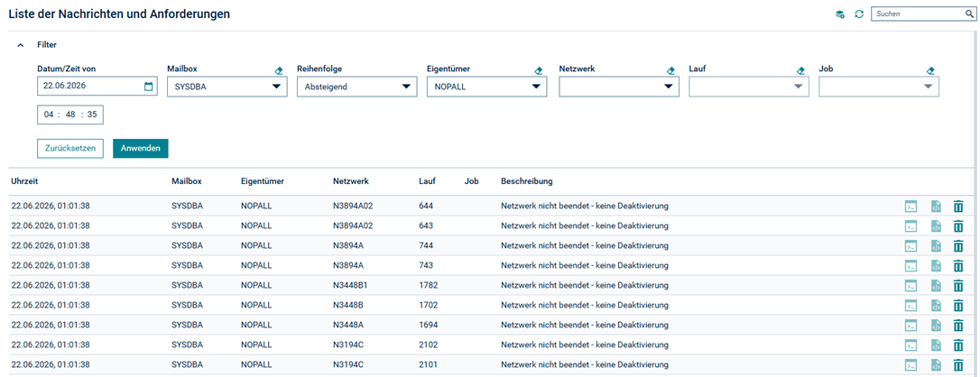Open console icon for run 743 row
This screenshot has height=377, width=980.
click(x=911, y=266)
